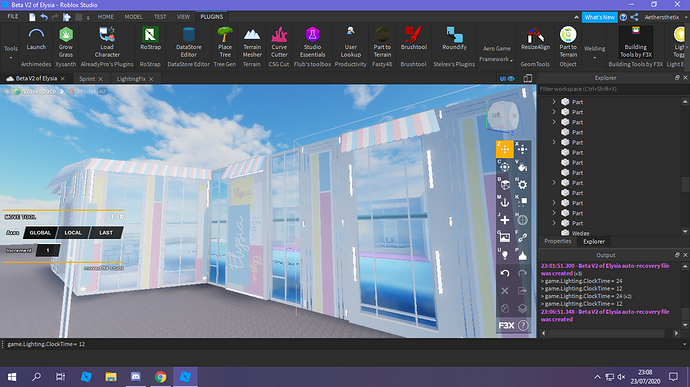Launch the Archimedes plugin
The width and height of the screenshot is (690, 387).
tap(36, 39)
